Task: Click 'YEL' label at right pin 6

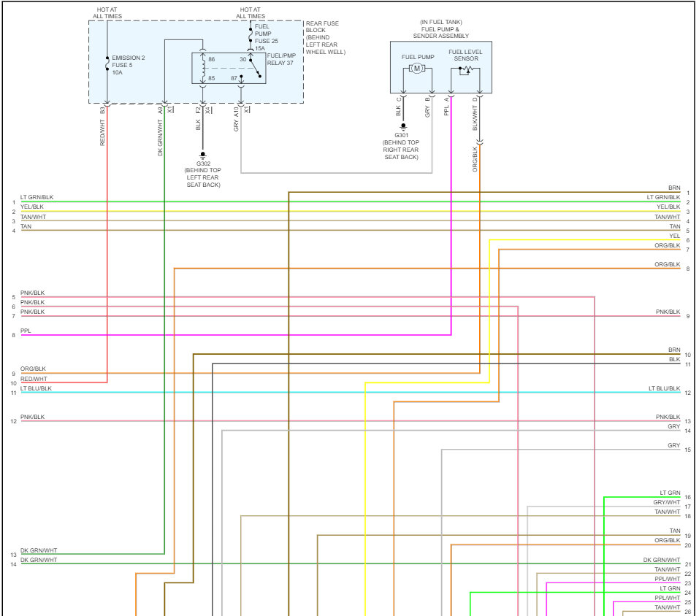Action: pyautogui.click(x=674, y=236)
